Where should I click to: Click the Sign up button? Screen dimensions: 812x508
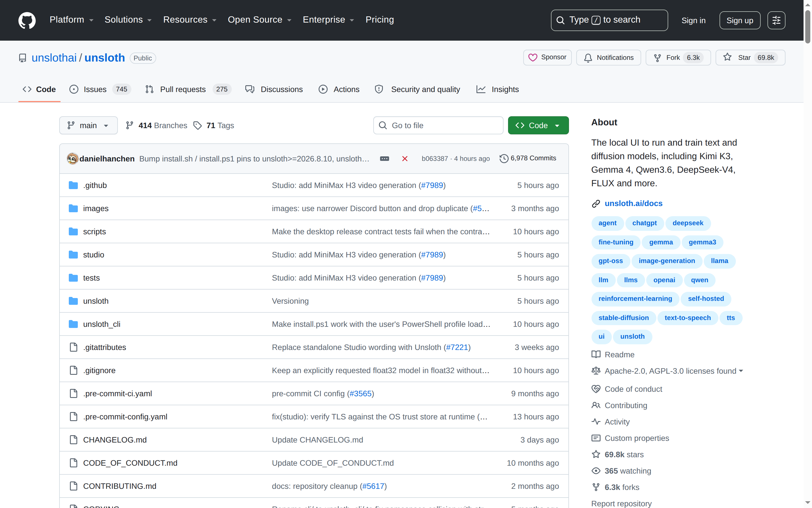tap(740, 21)
